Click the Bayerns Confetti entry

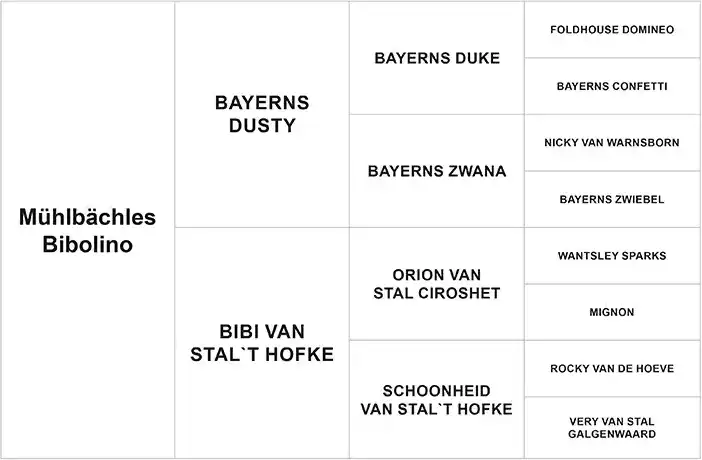tap(612, 86)
